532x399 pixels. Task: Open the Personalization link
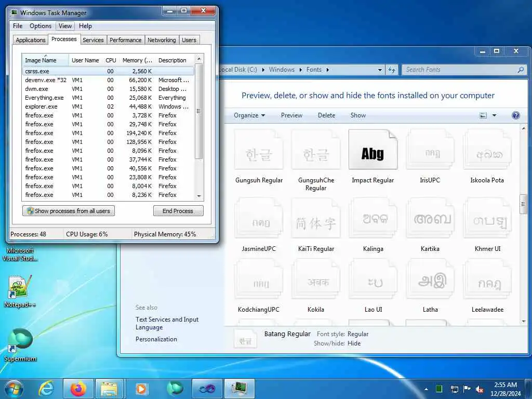click(156, 339)
